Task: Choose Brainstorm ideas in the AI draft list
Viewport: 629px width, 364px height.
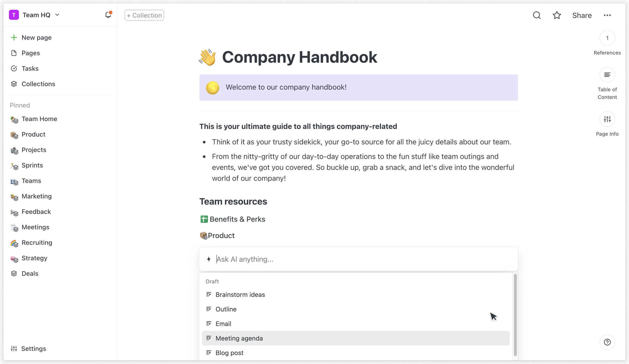Action: tap(240, 294)
